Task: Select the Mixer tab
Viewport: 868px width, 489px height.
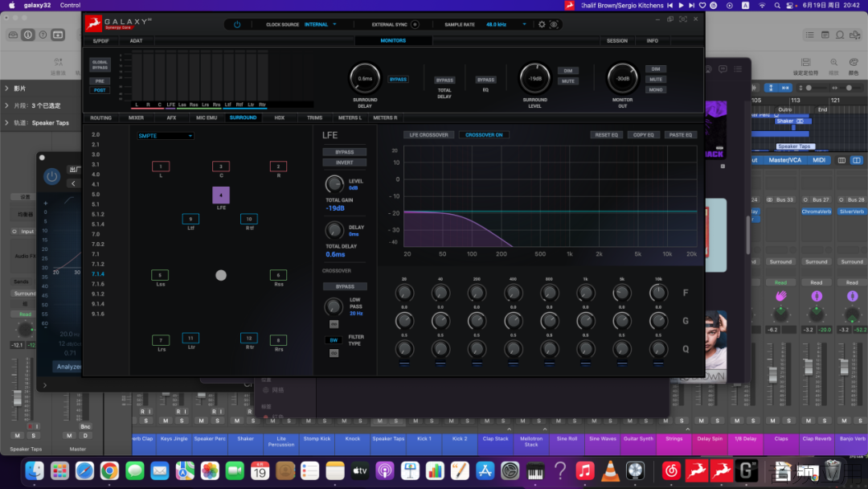Action: point(136,118)
